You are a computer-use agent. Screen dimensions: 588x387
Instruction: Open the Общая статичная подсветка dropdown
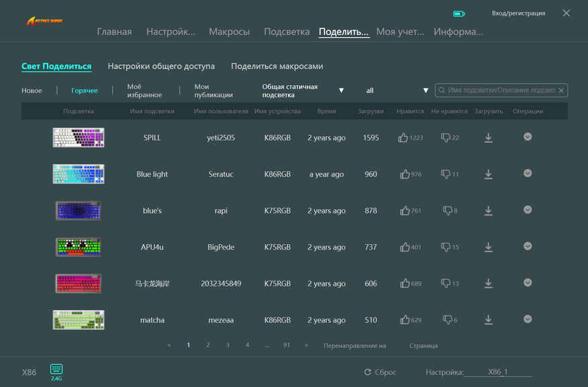pyautogui.click(x=303, y=91)
